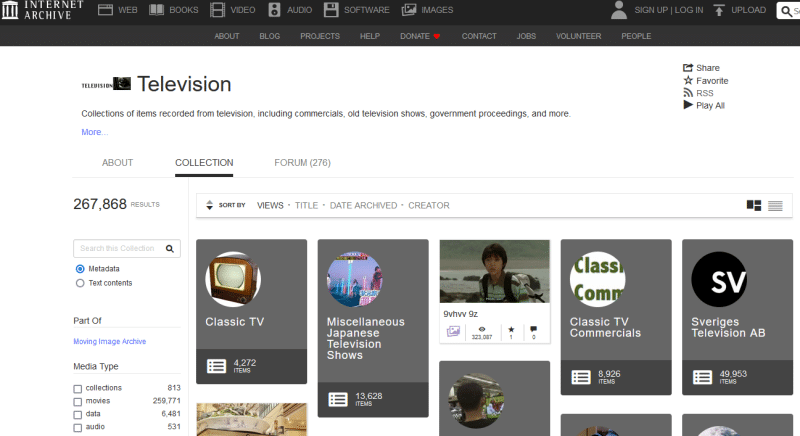This screenshot has height=436, width=800.
Task: Switch to the Forum (276) tab
Action: click(x=302, y=162)
